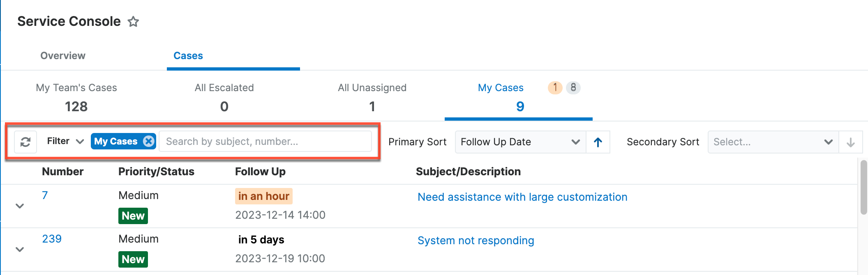
Task: Open the Filter dropdown
Action: coord(65,141)
